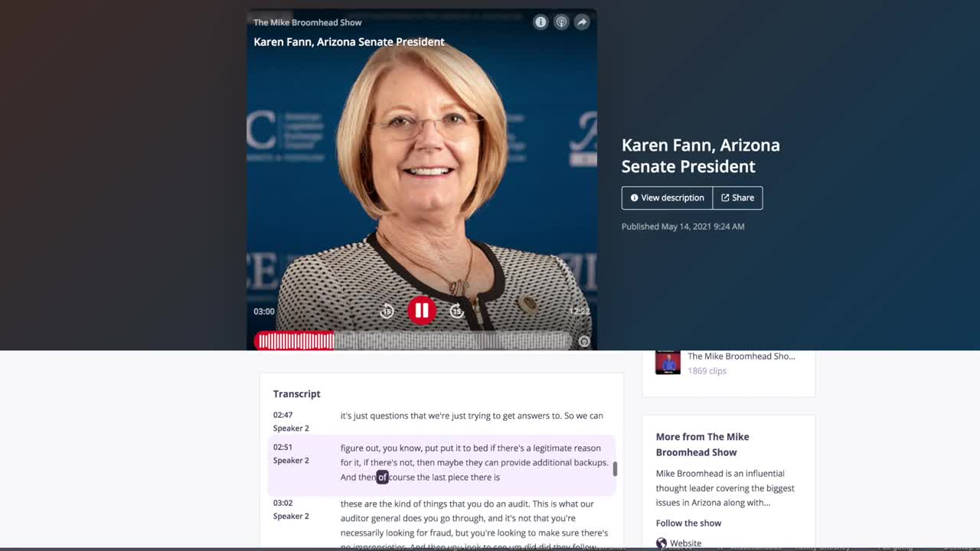Open the Website link under Follow the show
Viewport: 980px width, 551px height.
pos(685,543)
